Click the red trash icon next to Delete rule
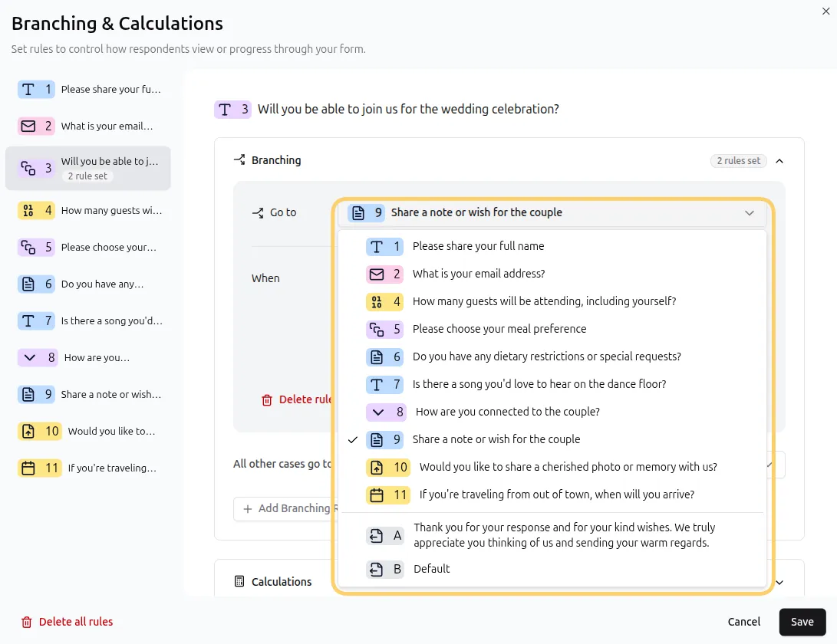Image resolution: width=837 pixels, height=644 pixels. click(x=267, y=399)
